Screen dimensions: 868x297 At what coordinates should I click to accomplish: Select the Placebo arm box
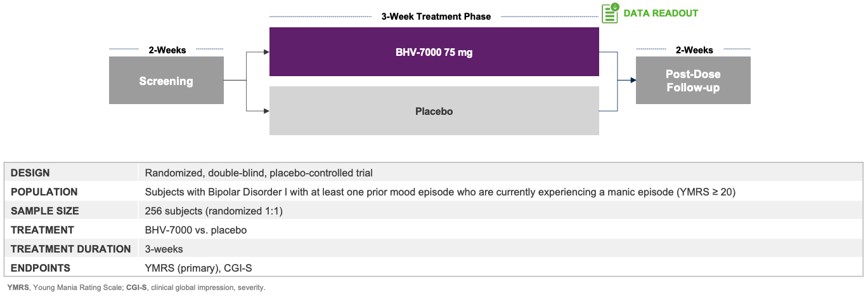click(x=434, y=111)
